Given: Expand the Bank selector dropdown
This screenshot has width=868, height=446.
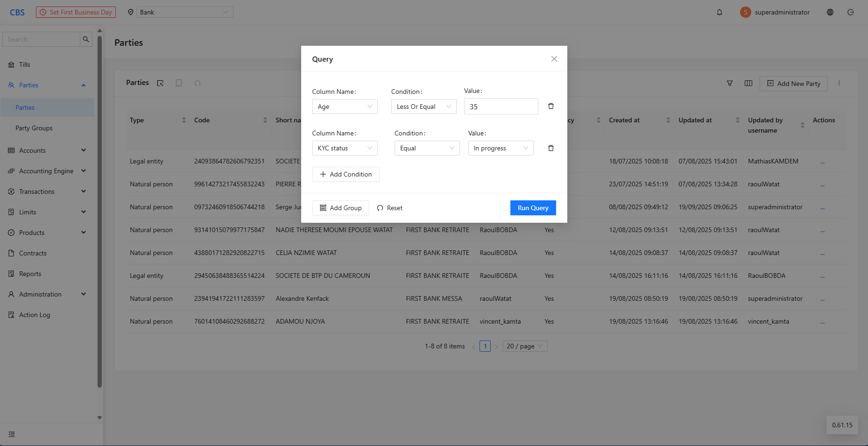Looking at the screenshot, I should (x=184, y=13).
